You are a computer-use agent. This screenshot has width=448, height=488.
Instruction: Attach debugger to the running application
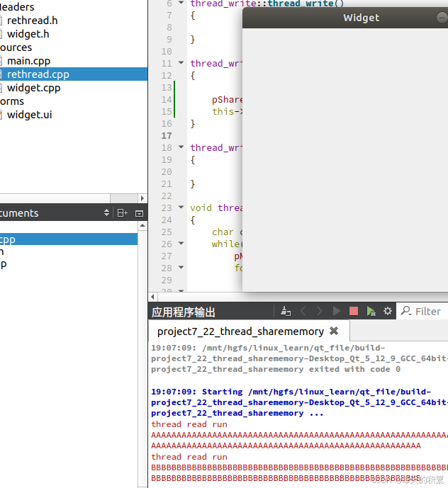click(371, 311)
